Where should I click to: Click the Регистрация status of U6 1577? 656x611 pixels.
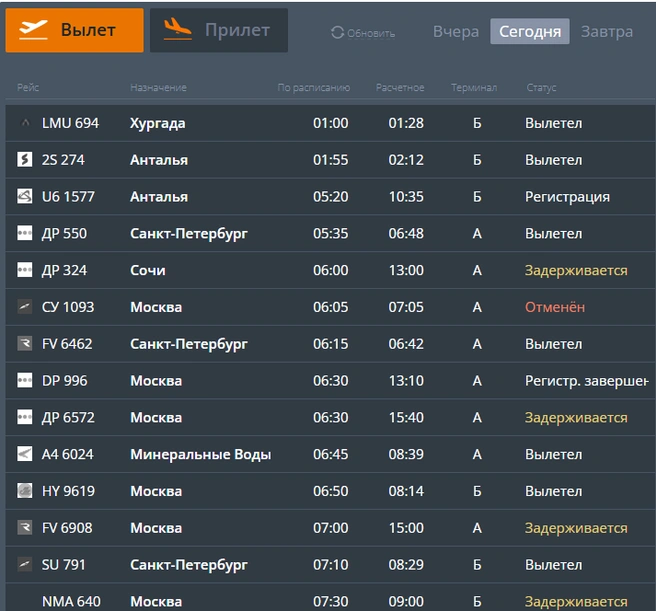tap(567, 197)
